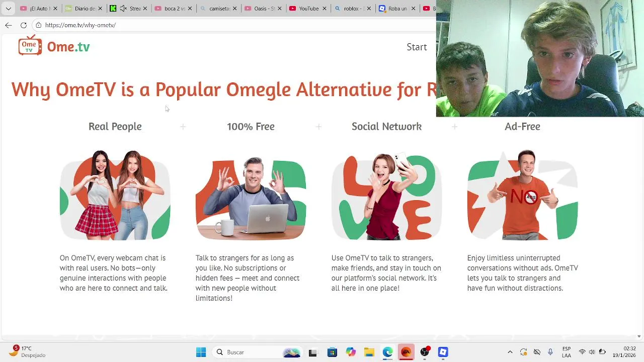
Task: Close the "Oasis" tab
Action: pyautogui.click(x=279, y=9)
